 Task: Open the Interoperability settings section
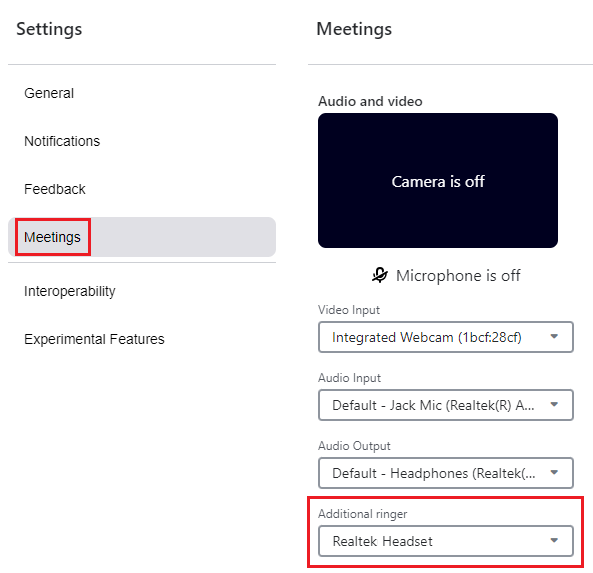[x=70, y=291]
